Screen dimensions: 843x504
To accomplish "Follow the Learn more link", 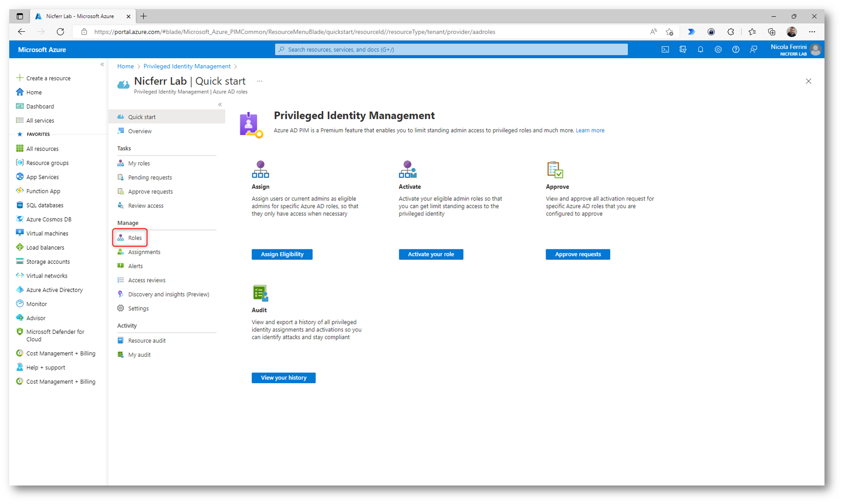I will (590, 130).
